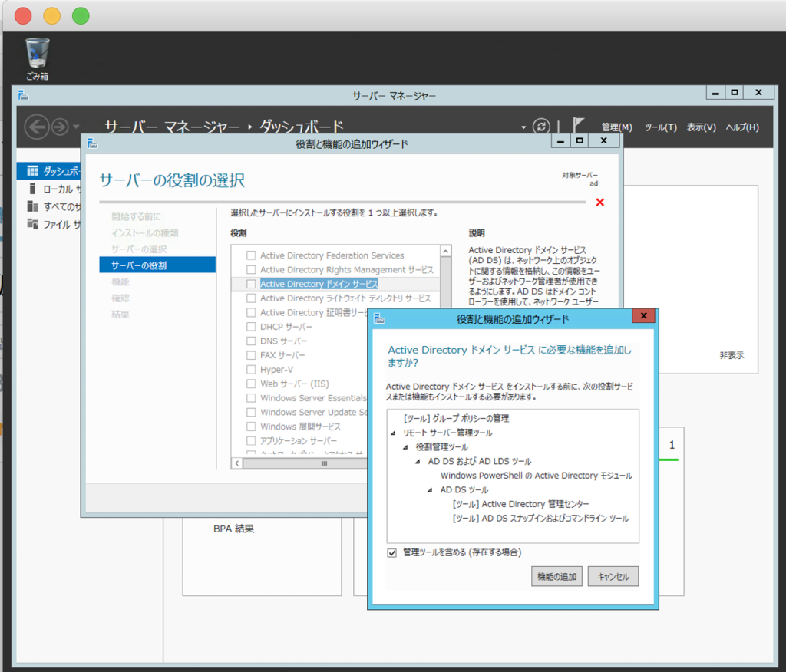Click the yellow macOS minimize button

(x=51, y=15)
